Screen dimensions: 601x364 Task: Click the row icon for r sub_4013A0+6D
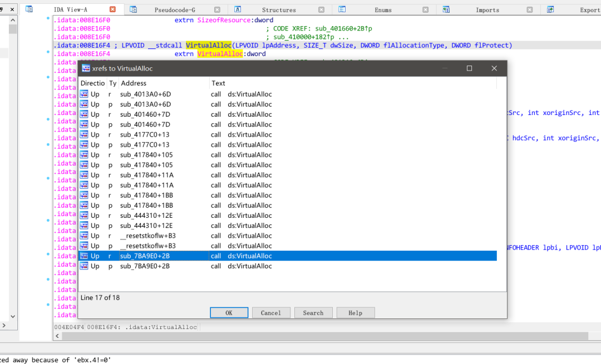84,94
